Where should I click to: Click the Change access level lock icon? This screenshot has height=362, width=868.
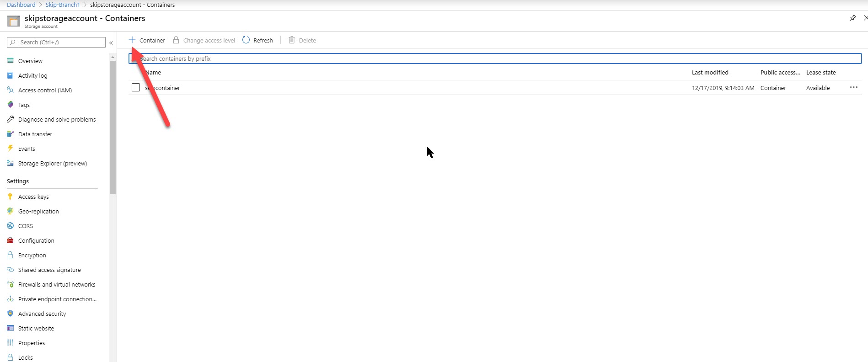(x=176, y=40)
